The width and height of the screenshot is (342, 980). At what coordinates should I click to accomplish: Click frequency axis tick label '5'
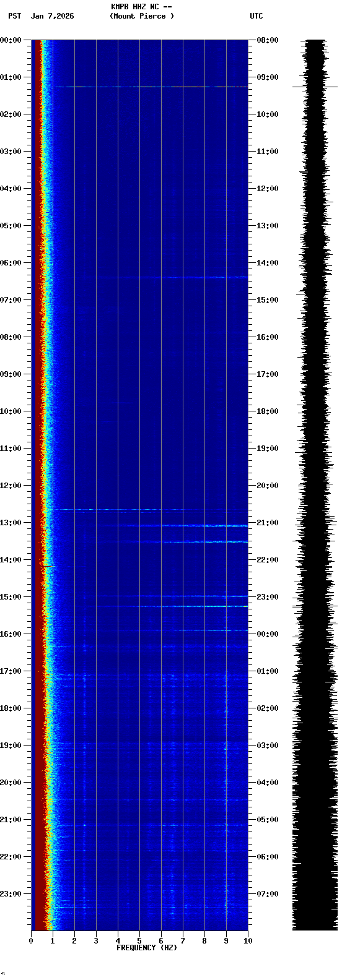[x=139, y=941]
